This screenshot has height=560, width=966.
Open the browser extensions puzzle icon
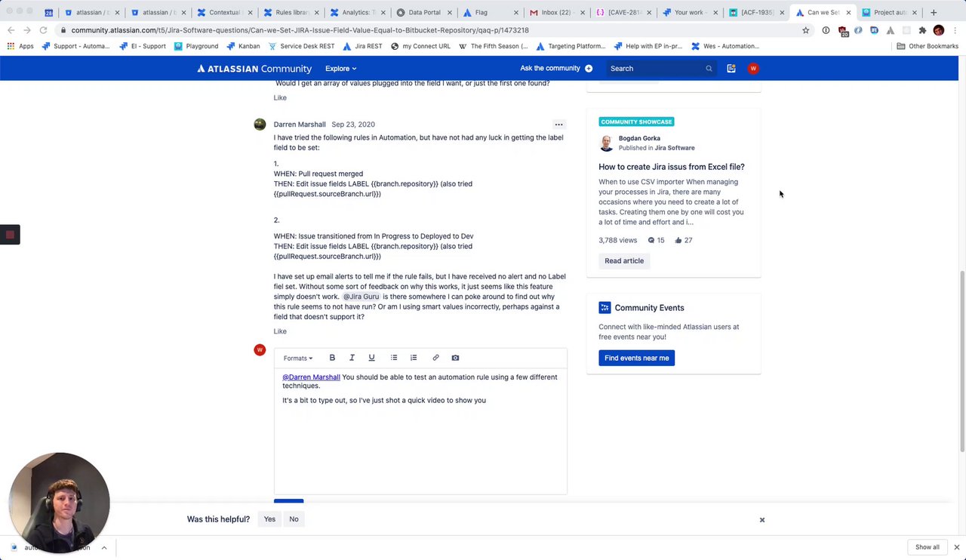coord(922,30)
